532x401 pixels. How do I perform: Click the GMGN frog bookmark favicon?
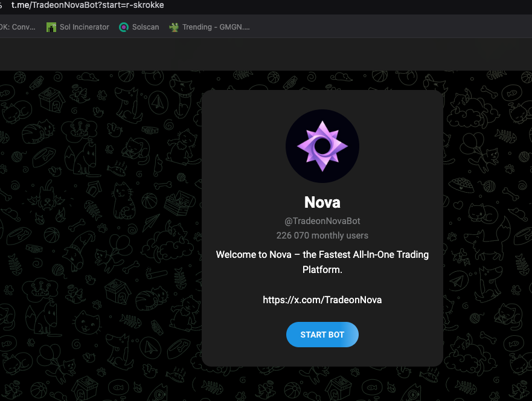pyautogui.click(x=174, y=27)
